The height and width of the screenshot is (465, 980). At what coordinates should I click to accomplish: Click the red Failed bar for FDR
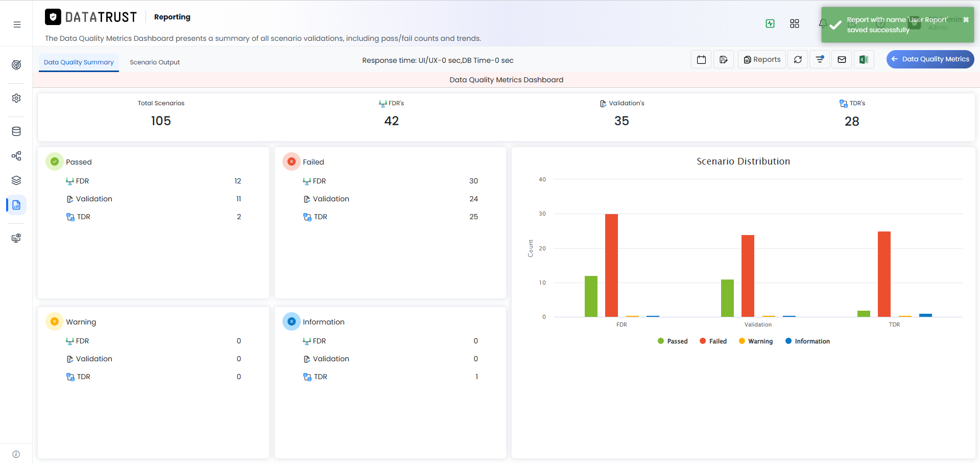coord(611,265)
